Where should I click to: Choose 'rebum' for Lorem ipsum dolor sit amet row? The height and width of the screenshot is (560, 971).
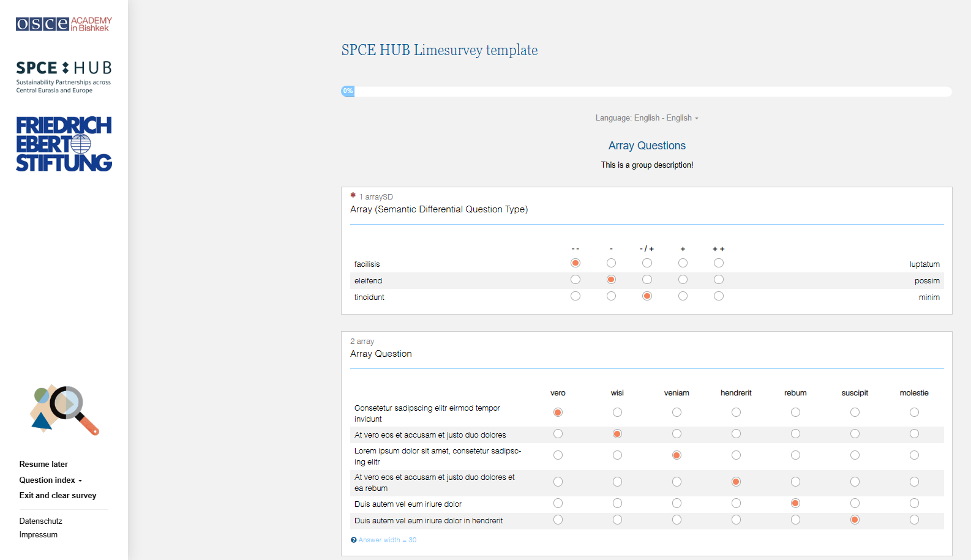[795, 455]
